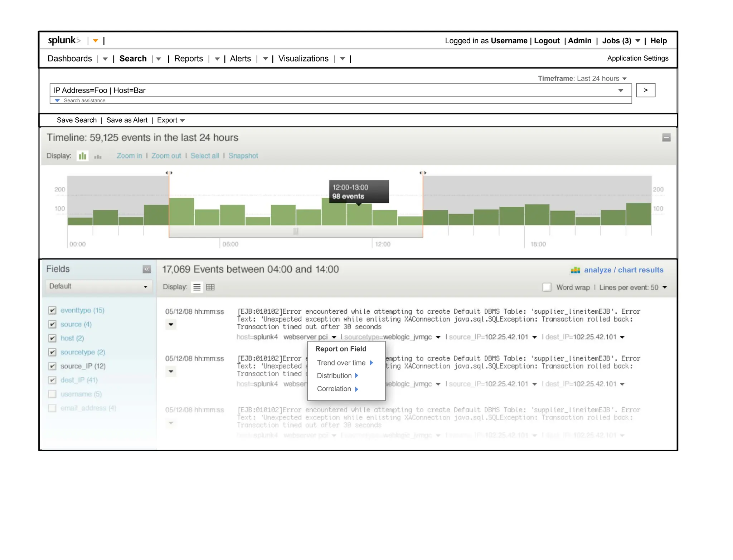Open the Export dropdown

click(182, 121)
